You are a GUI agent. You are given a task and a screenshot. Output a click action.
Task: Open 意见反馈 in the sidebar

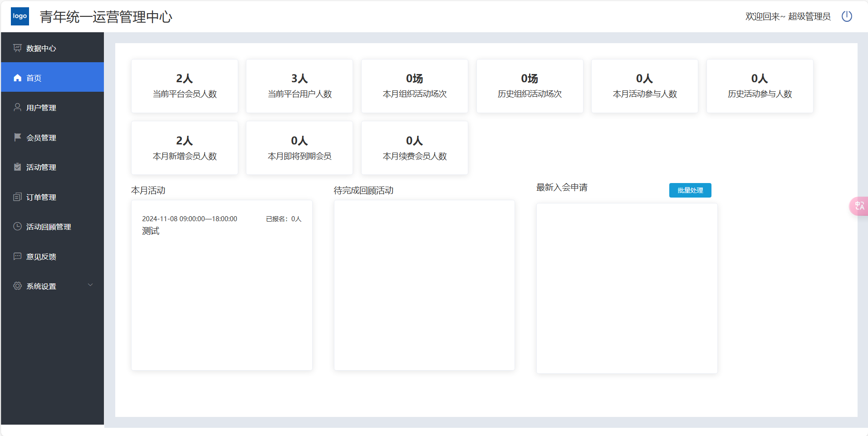53,256
